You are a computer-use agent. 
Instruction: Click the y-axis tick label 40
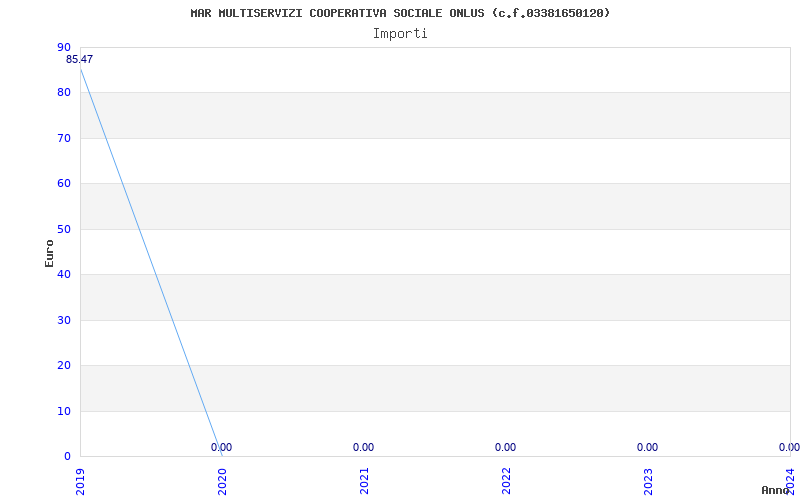(64, 274)
